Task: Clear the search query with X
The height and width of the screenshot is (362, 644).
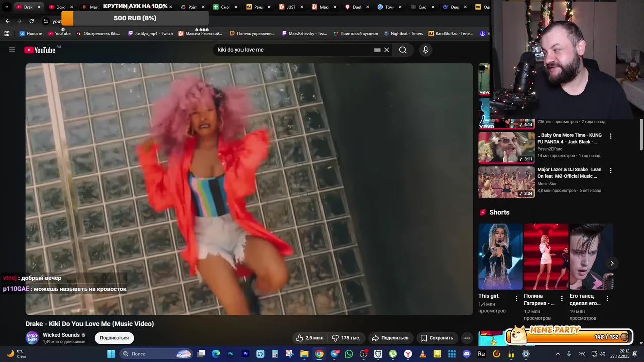Action: tap(387, 50)
